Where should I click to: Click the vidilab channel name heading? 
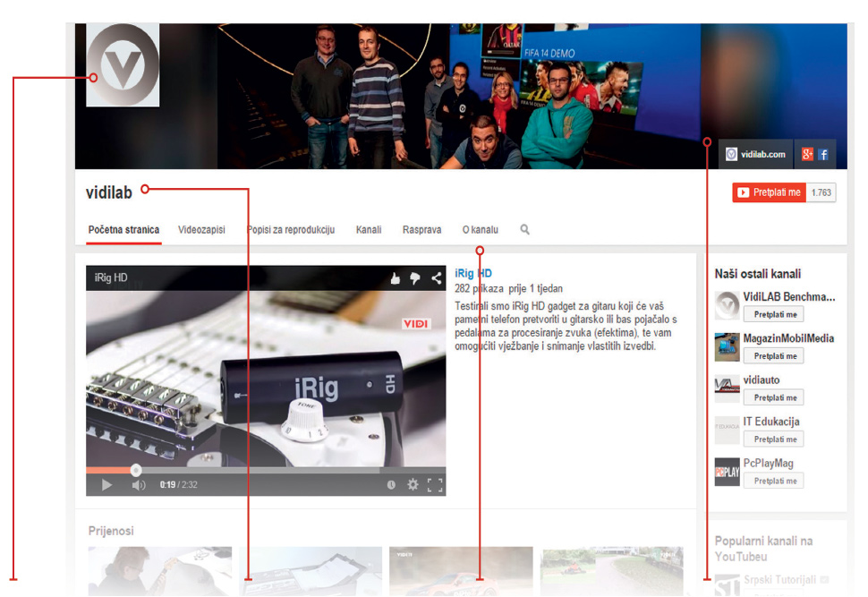pyautogui.click(x=109, y=192)
